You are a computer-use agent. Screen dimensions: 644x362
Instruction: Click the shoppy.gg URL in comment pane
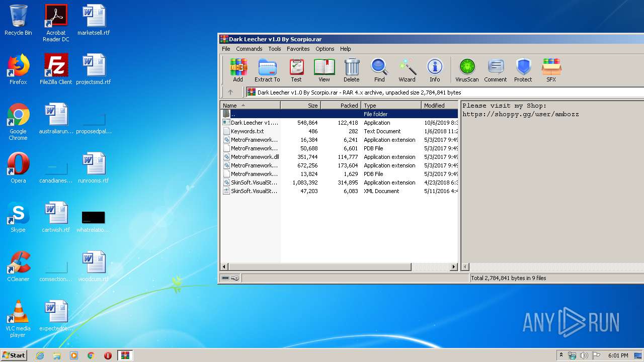[x=521, y=114]
